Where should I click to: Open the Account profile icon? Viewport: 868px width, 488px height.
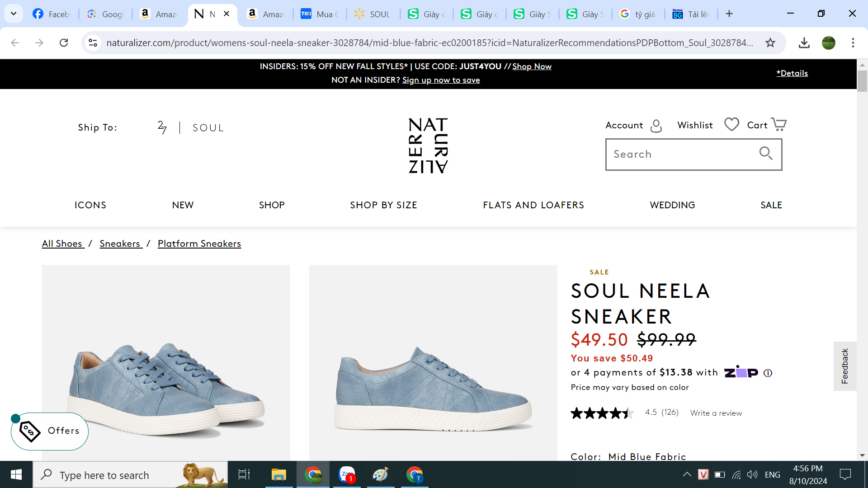(656, 126)
